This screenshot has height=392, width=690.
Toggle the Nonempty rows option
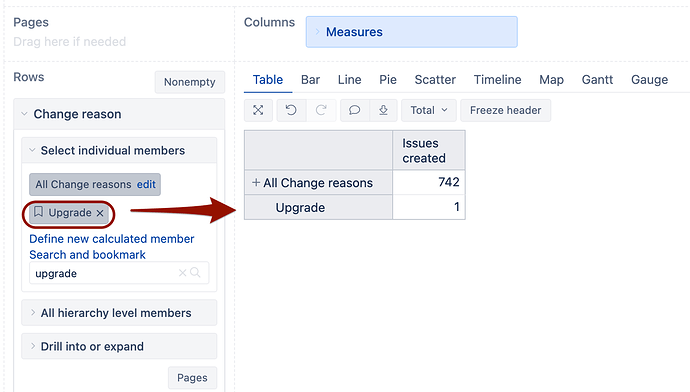point(190,82)
